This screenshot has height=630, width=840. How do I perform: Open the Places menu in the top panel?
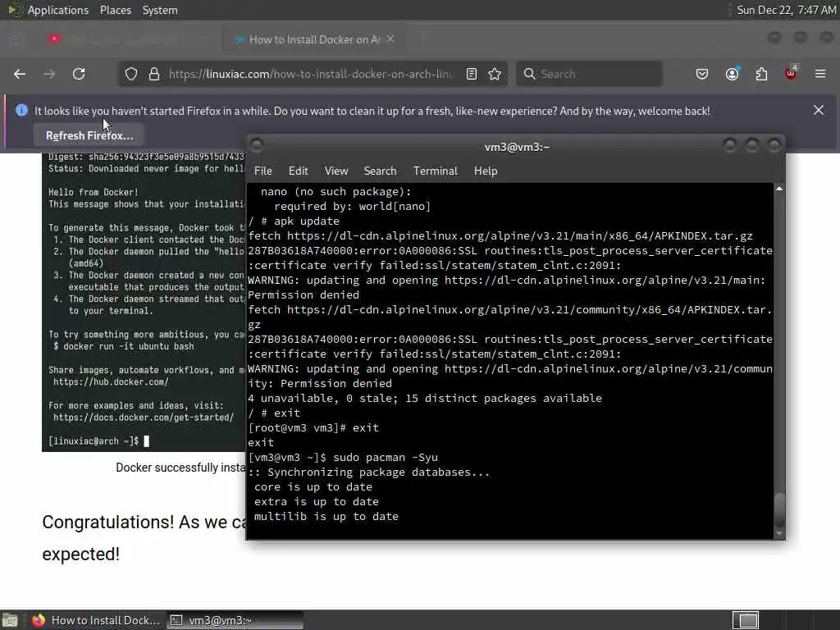pyautogui.click(x=116, y=10)
